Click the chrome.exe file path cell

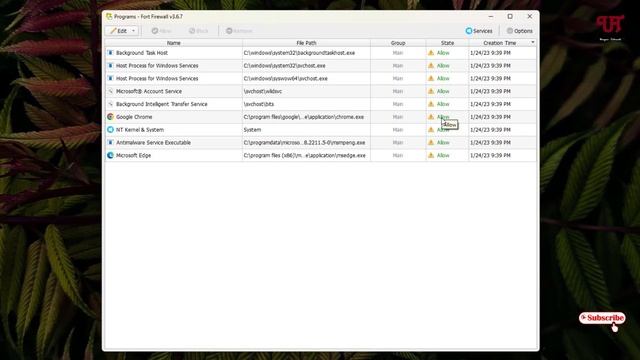click(304, 117)
